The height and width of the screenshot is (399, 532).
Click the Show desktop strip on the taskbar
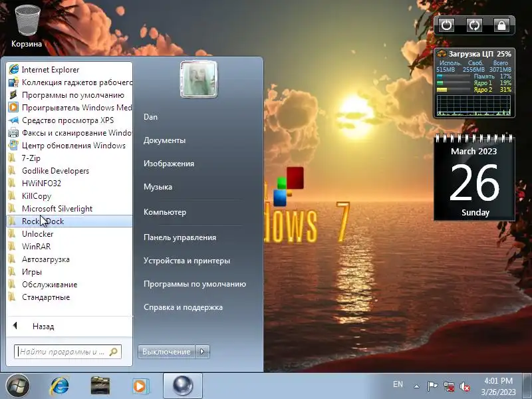[x=527, y=386]
